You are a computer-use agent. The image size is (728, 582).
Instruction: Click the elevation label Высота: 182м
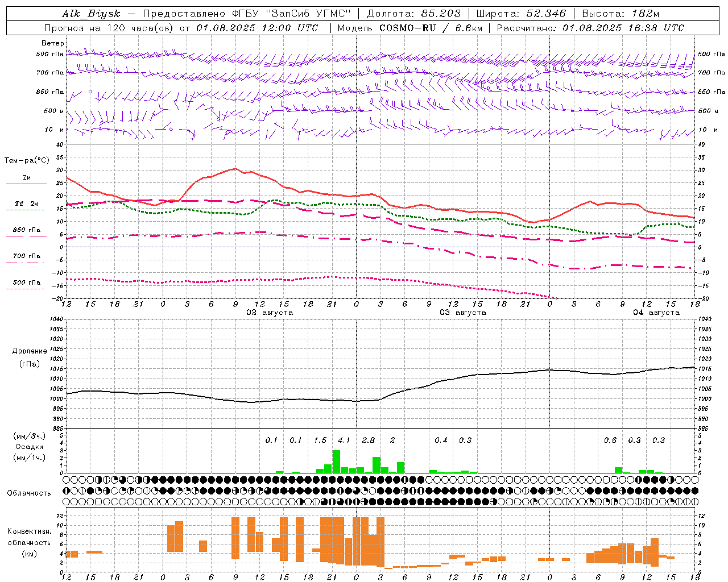click(621, 14)
